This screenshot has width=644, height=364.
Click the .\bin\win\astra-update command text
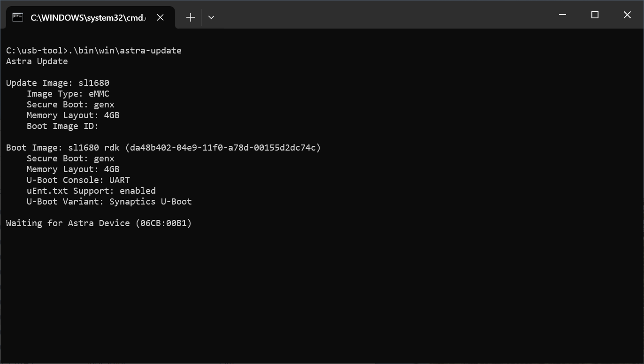tap(125, 51)
